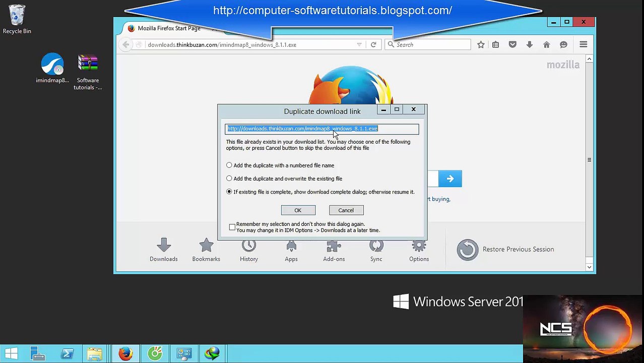
Task: Open Bookmarks from the start page
Action: (206, 250)
